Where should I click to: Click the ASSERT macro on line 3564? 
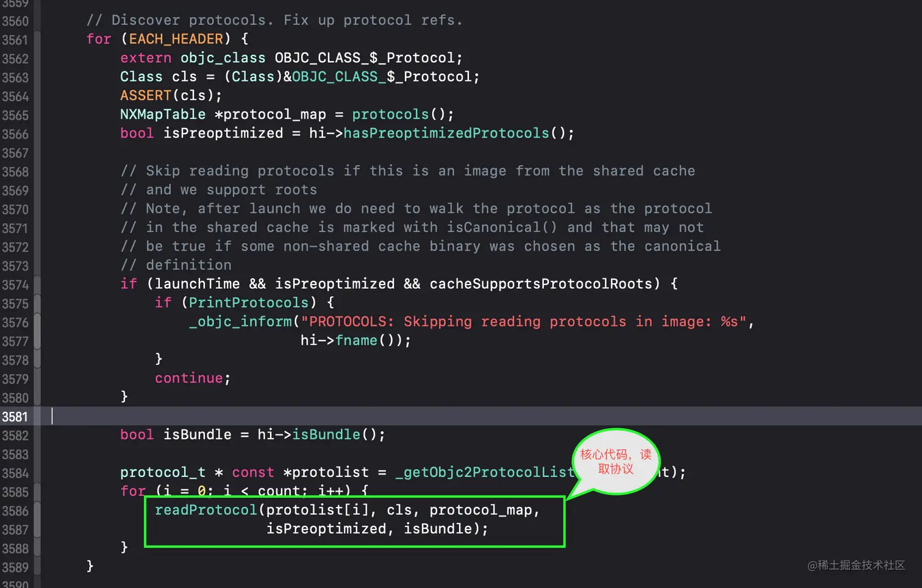tap(146, 96)
